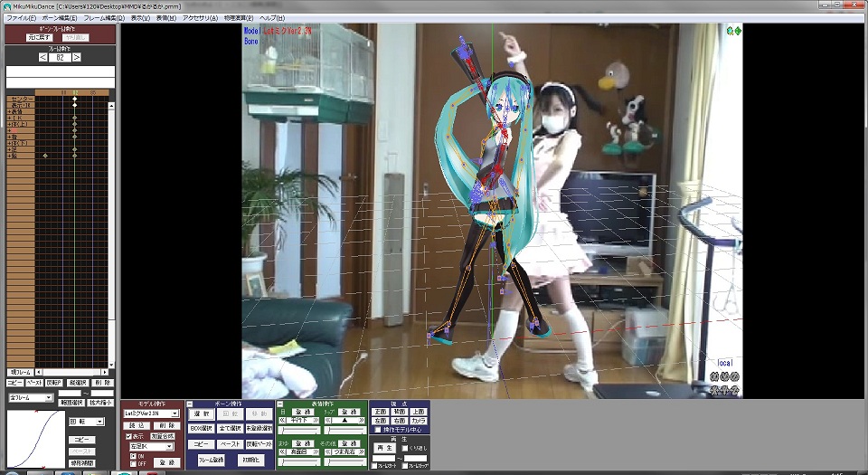
Task: Click the MikuMikuDance title bar app icon
Action: tap(6, 5)
